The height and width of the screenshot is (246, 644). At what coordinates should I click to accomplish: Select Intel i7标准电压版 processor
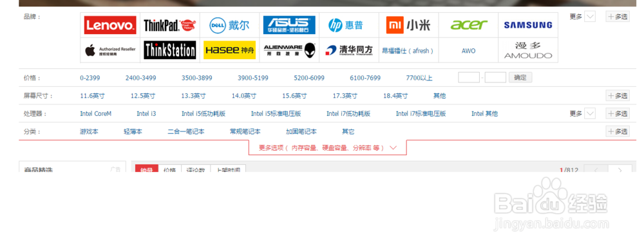[421, 114]
